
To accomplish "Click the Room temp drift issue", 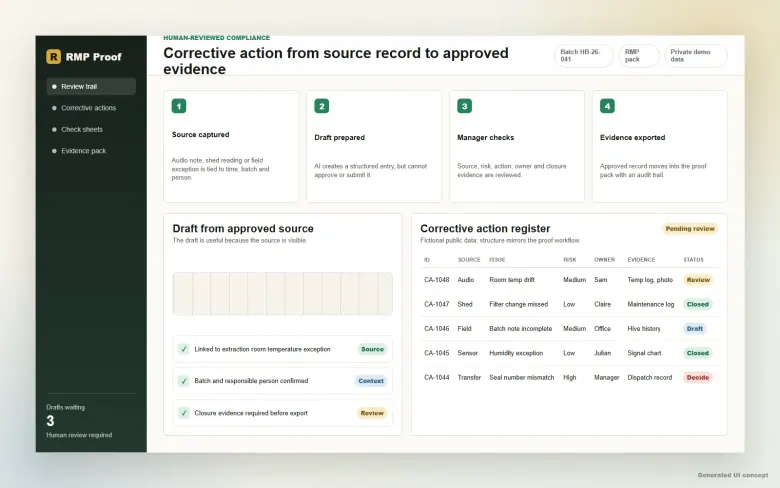I will (x=512, y=280).
